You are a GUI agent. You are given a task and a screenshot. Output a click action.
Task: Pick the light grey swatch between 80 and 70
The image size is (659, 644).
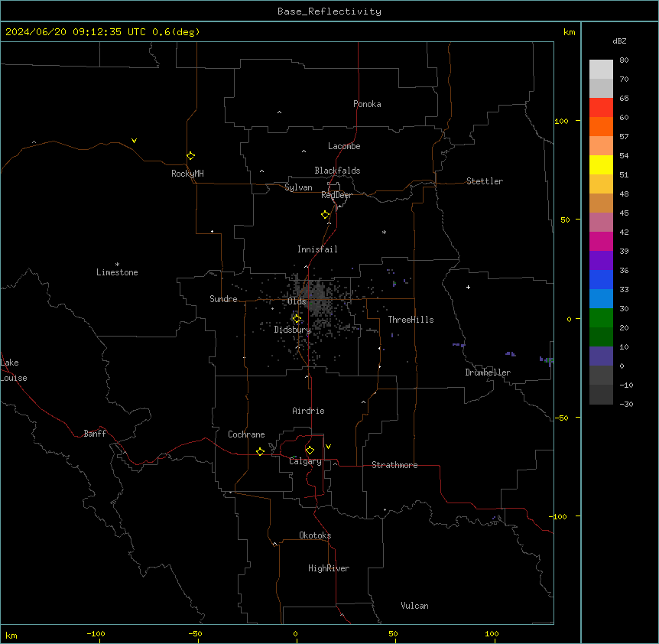pyautogui.click(x=601, y=70)
